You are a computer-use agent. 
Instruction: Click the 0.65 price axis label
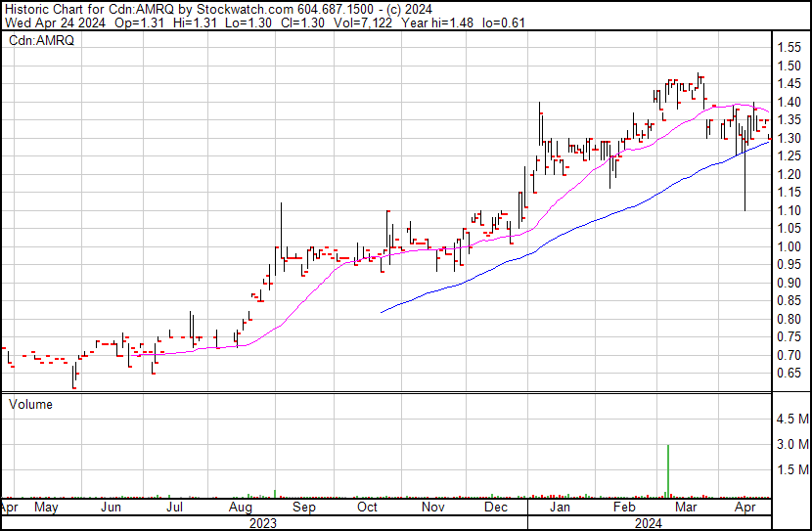(x=789, y=374)
